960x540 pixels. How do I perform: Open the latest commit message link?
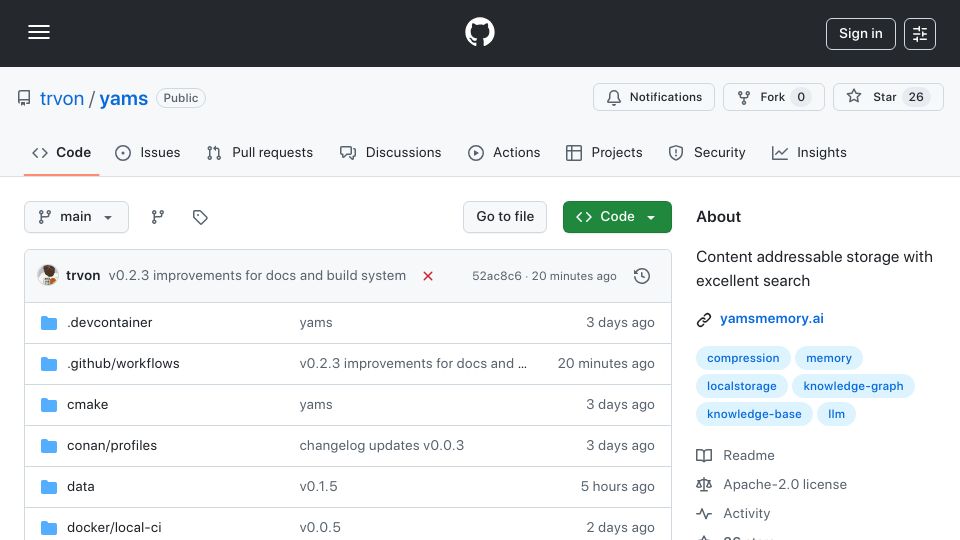(x=257, y=276)
